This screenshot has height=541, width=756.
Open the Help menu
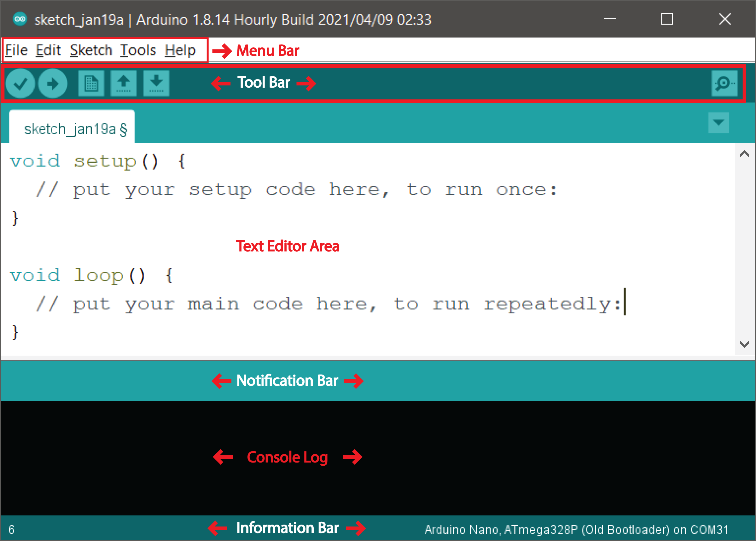click(180, 51)
